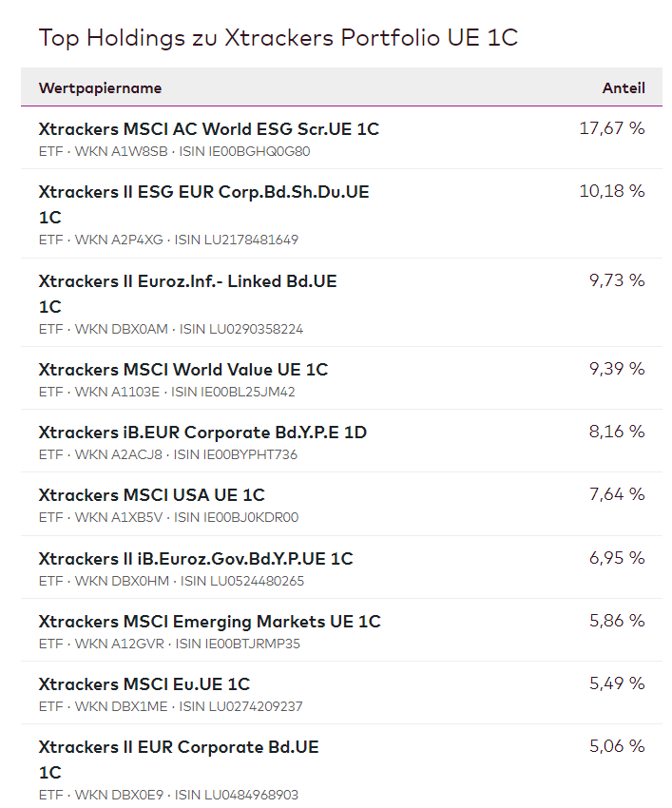This screenshot has width=672, height=808.
Task: Open Xtrackers MSCI USA UE 1C
Action: click(152, 495)
